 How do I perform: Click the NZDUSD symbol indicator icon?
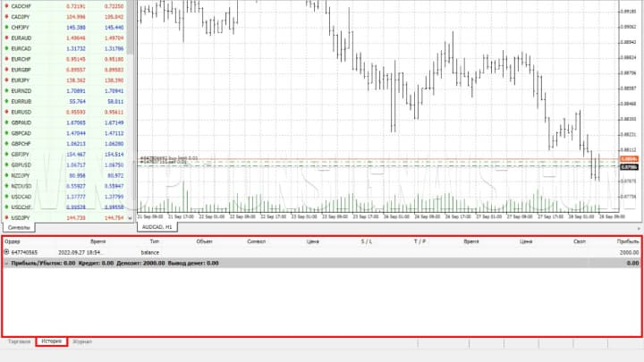6,185
